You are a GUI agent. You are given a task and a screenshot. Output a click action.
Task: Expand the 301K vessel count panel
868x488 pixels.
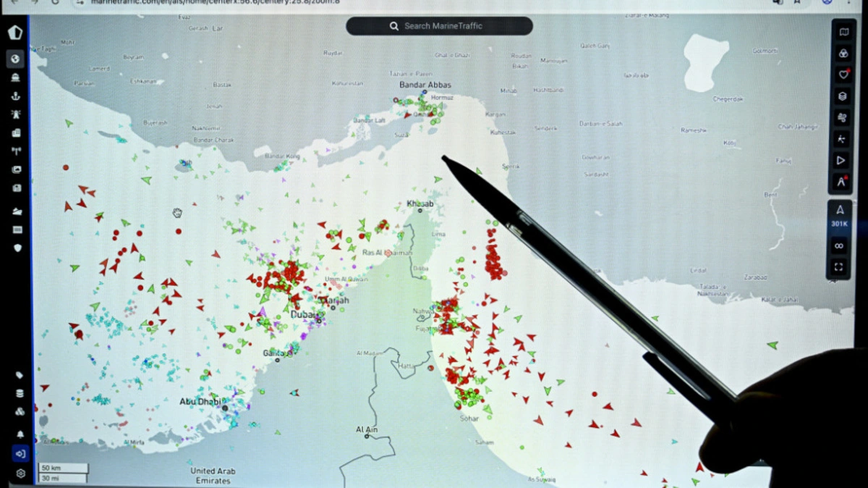click(839, 216)
